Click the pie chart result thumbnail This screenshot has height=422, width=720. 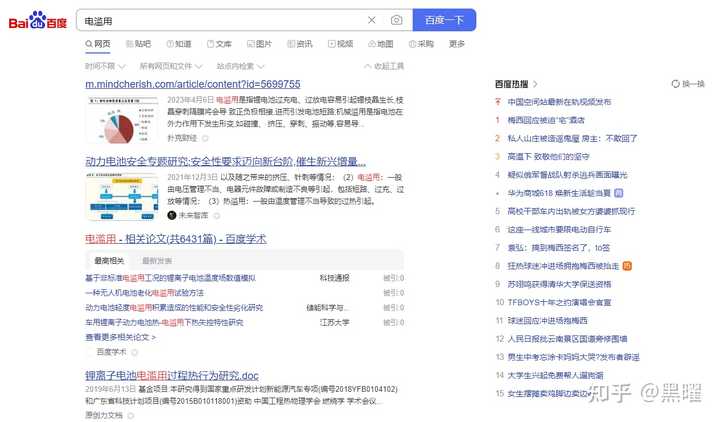tap(122, 120)
